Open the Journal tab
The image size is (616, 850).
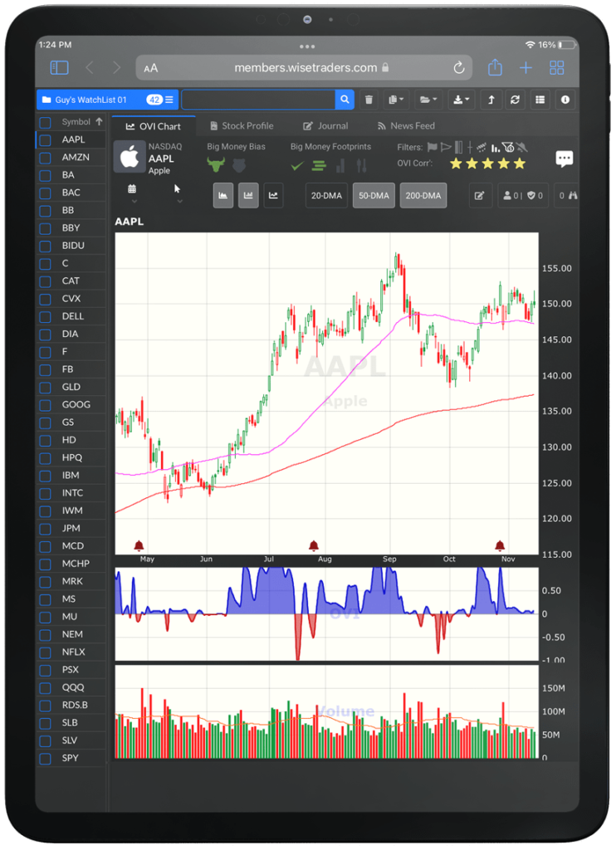[325, 126]
